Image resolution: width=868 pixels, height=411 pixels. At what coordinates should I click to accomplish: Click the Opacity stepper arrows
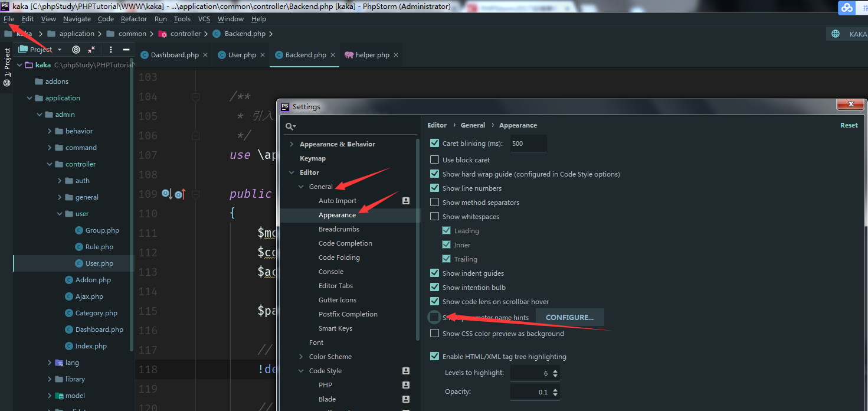pos(555,392)
